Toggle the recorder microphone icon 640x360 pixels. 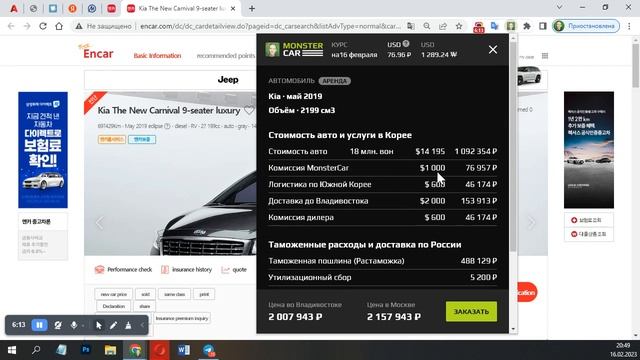pos(74,325)
